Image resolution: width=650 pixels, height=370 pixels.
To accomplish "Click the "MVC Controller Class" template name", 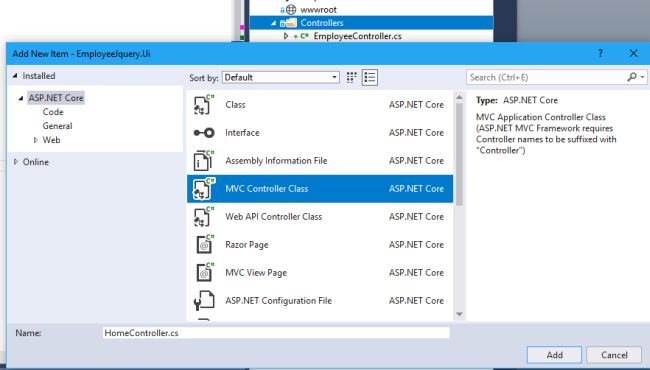I will [x=267, y=189].
